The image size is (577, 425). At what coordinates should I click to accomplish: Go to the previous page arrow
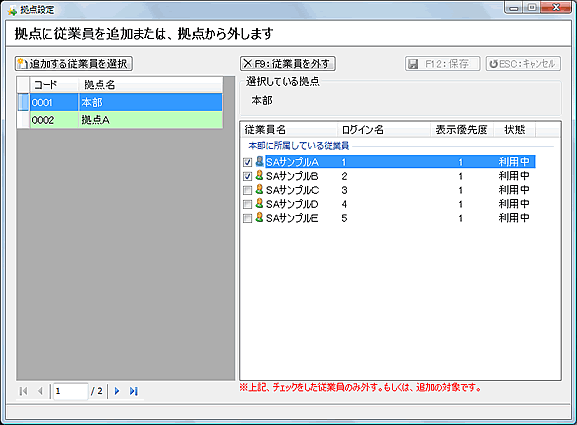click(x=40, y=391)
